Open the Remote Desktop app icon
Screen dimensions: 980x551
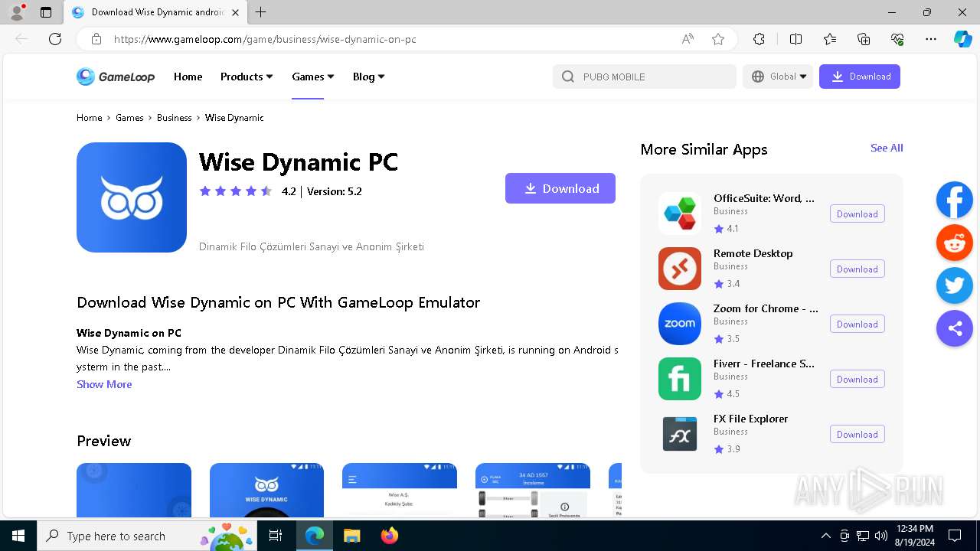click(x=680, y=269)
